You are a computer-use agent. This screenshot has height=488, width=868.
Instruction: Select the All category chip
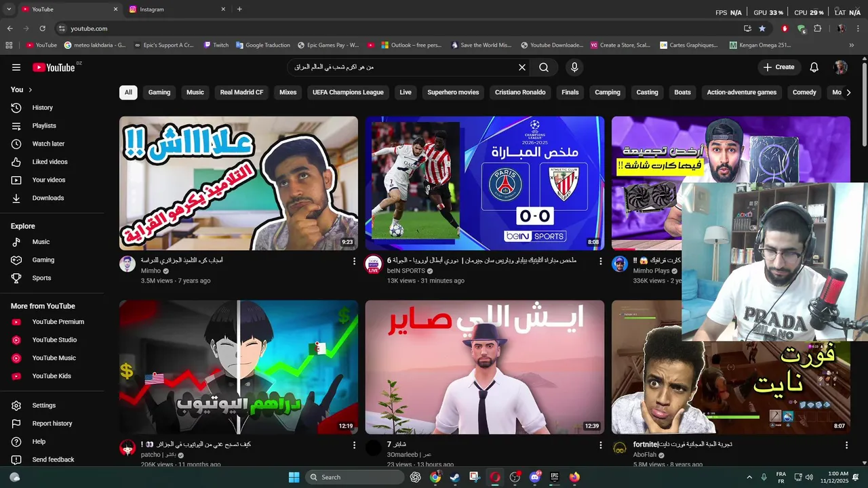click(128, 92)
